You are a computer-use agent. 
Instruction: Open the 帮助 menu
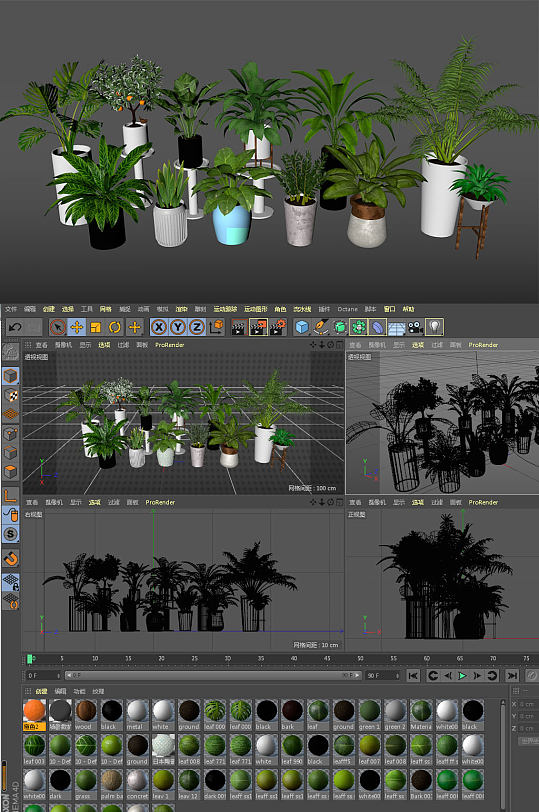point(409,309)
